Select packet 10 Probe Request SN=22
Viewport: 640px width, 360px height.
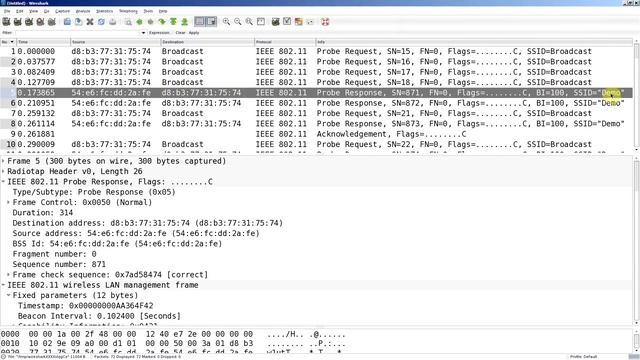[316, 144]
